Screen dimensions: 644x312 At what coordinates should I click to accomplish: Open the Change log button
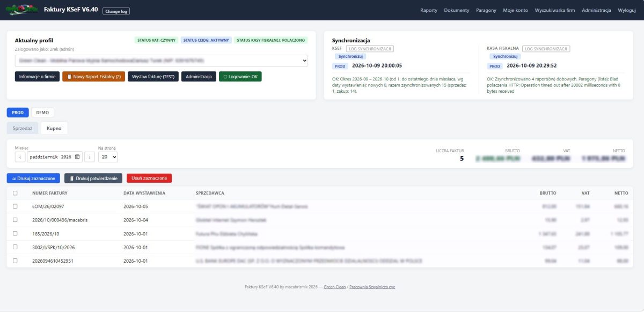116,11
